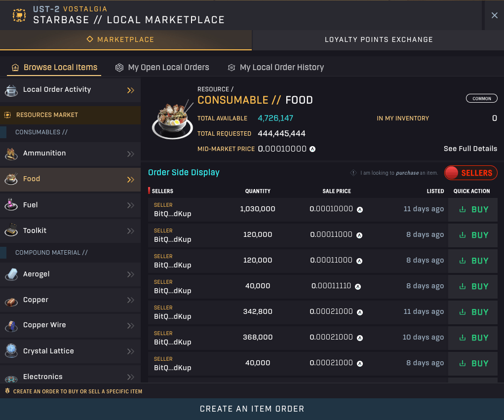Select the Electronics item row
This screenshot has height=420, width=504.
coord(71,375)
